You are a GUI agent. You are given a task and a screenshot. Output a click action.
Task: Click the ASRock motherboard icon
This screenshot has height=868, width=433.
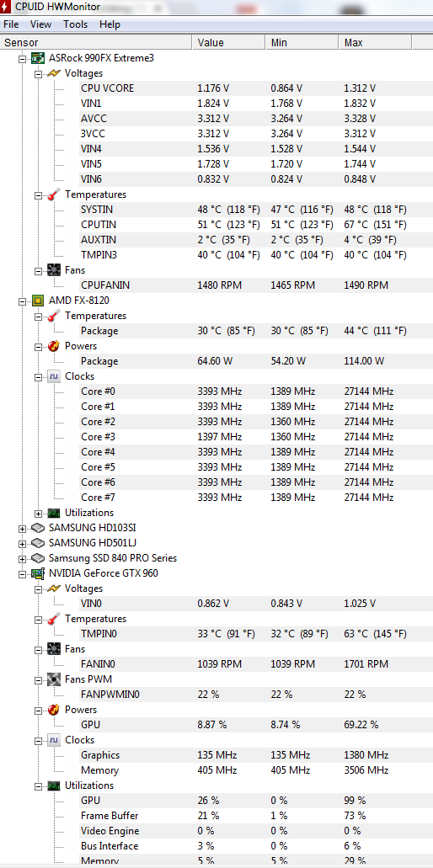pos(38,57)
